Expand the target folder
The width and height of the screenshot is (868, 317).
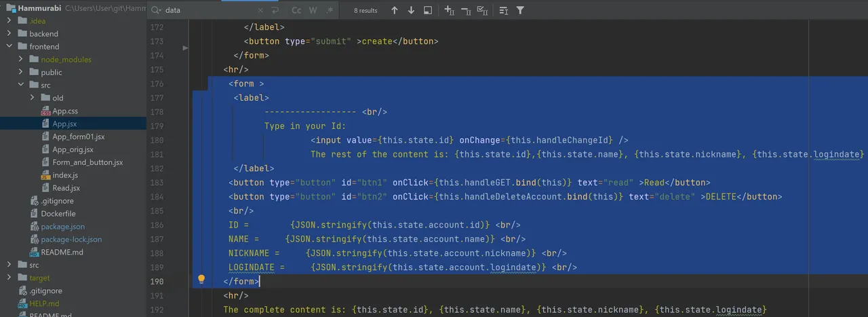pos(9,278)
